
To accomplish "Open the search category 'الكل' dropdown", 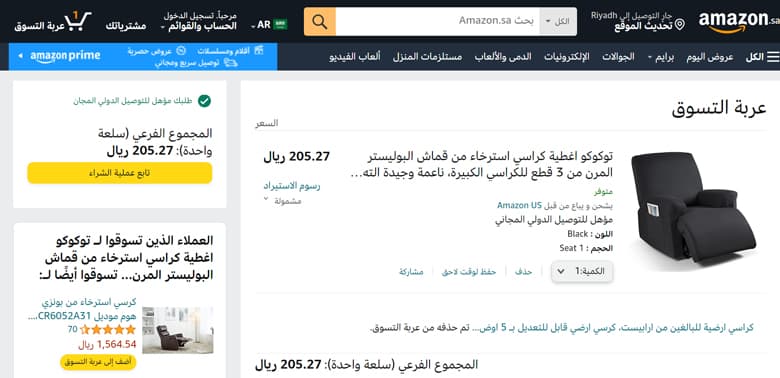I will [558, 21].
